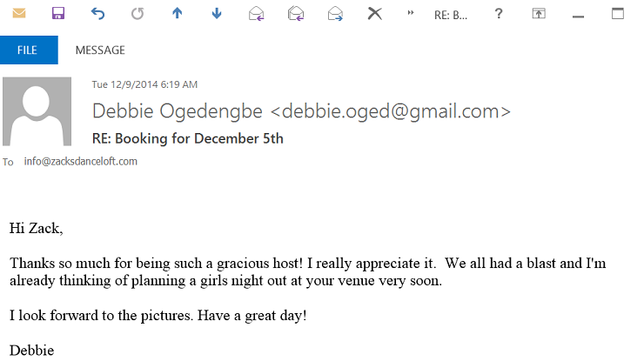644x361 pixels.
Task: Open the FILE tab
Action: tap(29, 50)
